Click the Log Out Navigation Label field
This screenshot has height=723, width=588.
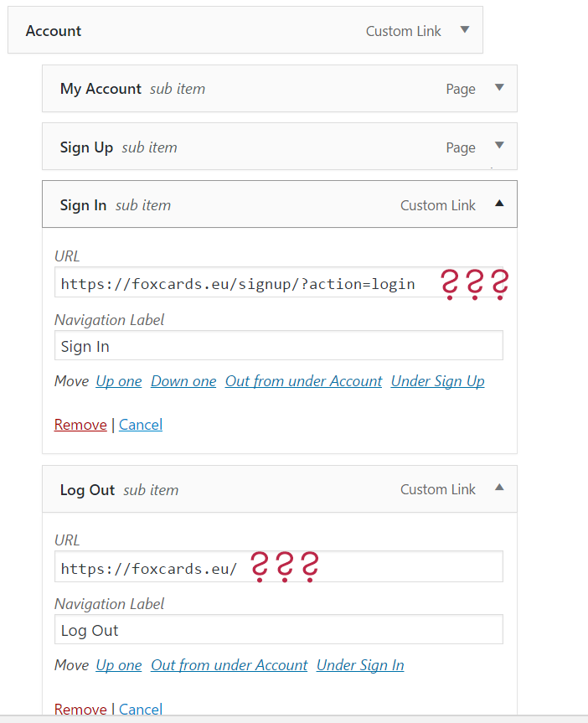tap(279, 629)
